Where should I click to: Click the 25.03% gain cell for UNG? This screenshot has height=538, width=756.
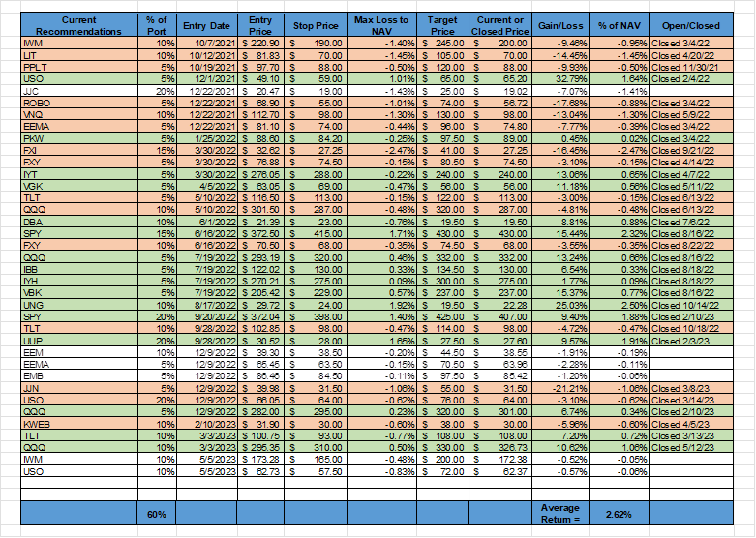click(x=560, y=305)
